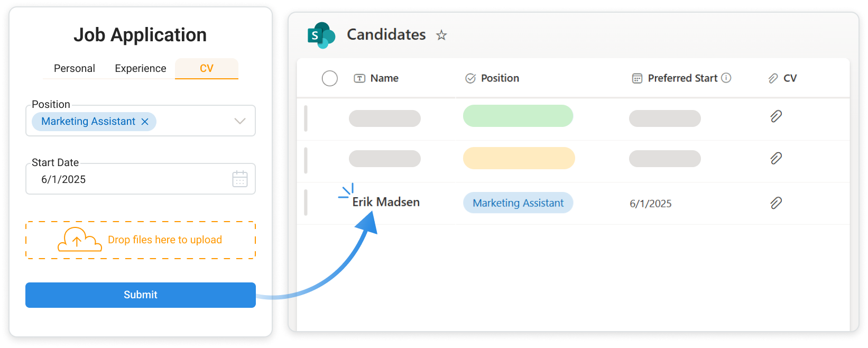The width and height of the screenshot is (868, 348).
Task: Switch to the Experience tab
Action: pos(141,68)
